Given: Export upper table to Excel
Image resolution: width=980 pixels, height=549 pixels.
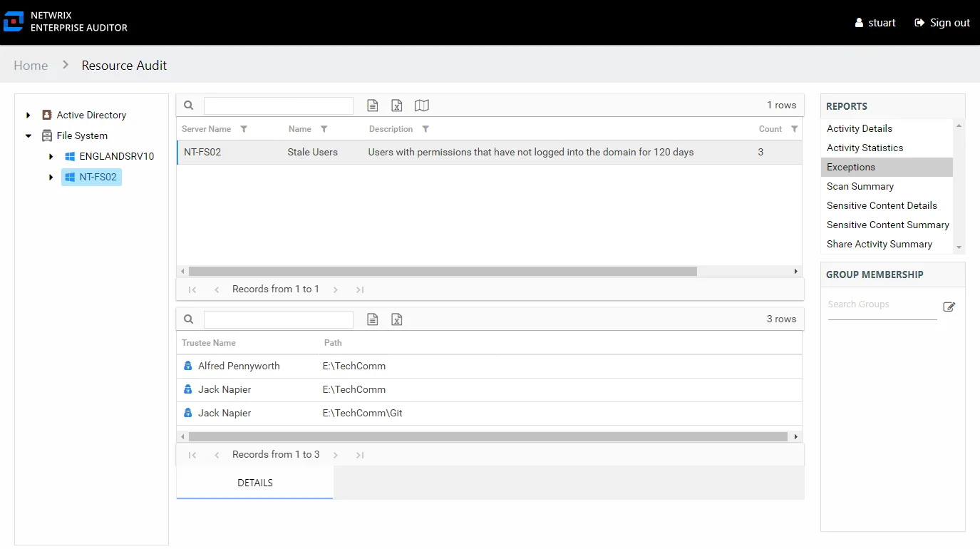Looking at the screenshot, I should coord(397,106).
